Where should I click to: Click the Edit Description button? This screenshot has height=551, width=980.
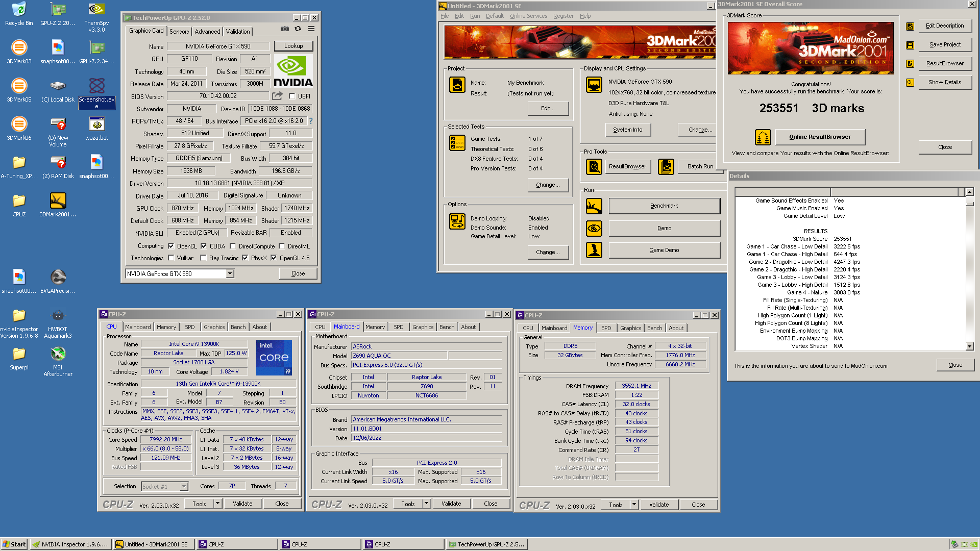click(x=945, y=26)
